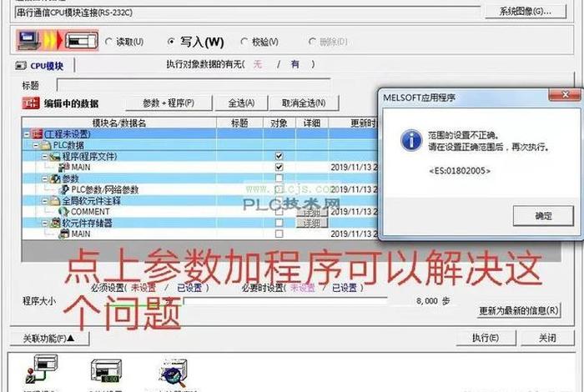Image resolution: width=584 pixels, height=392 pixels.
Task: Click the blue info icon in MELSOFT dialog
Action: point(411,141)
